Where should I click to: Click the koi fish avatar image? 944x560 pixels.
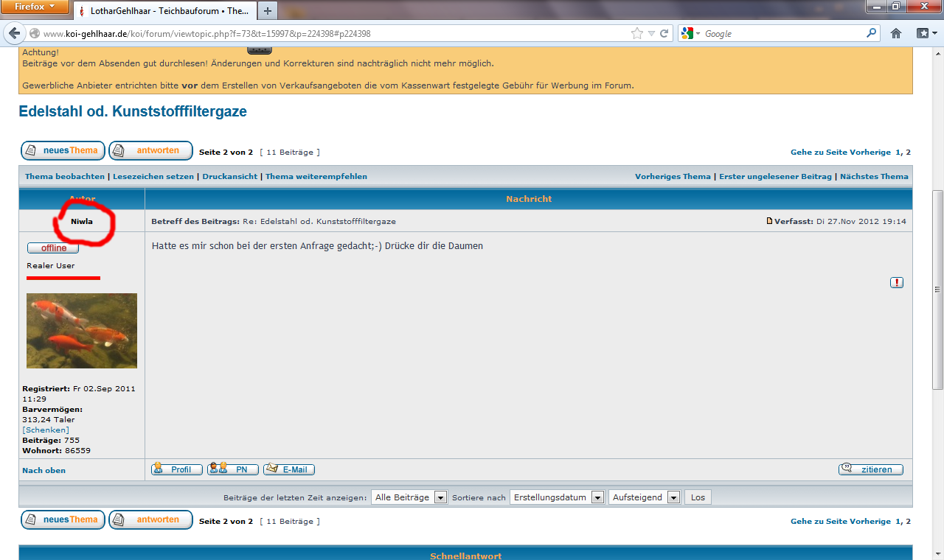tap(82, 331)
